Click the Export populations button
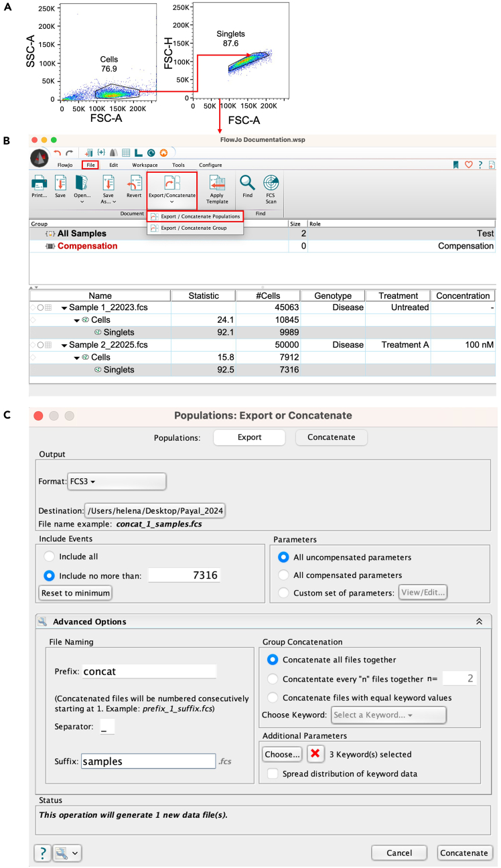Image resolution: width=501 pixels, height=868 pixels. pyautogui.click(x=250, y=437)
